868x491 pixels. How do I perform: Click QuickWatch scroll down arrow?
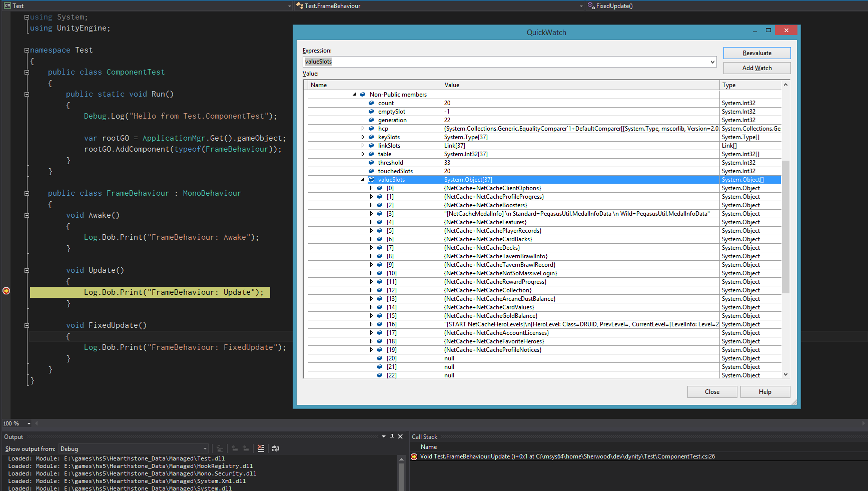coord(785,374)
